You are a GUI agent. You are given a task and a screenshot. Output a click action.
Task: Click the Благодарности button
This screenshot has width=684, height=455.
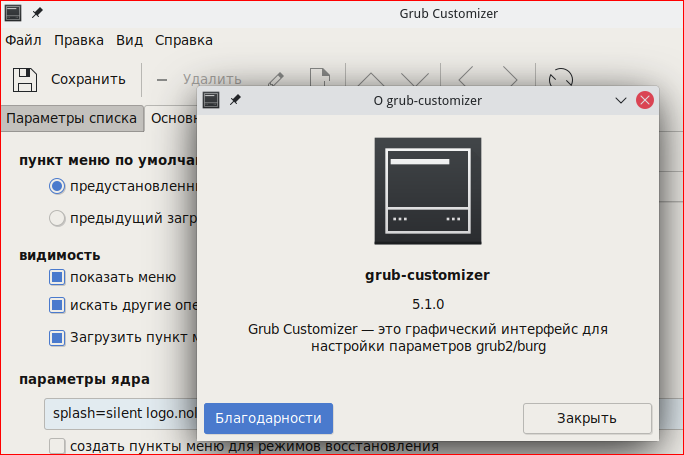point(268,418)
